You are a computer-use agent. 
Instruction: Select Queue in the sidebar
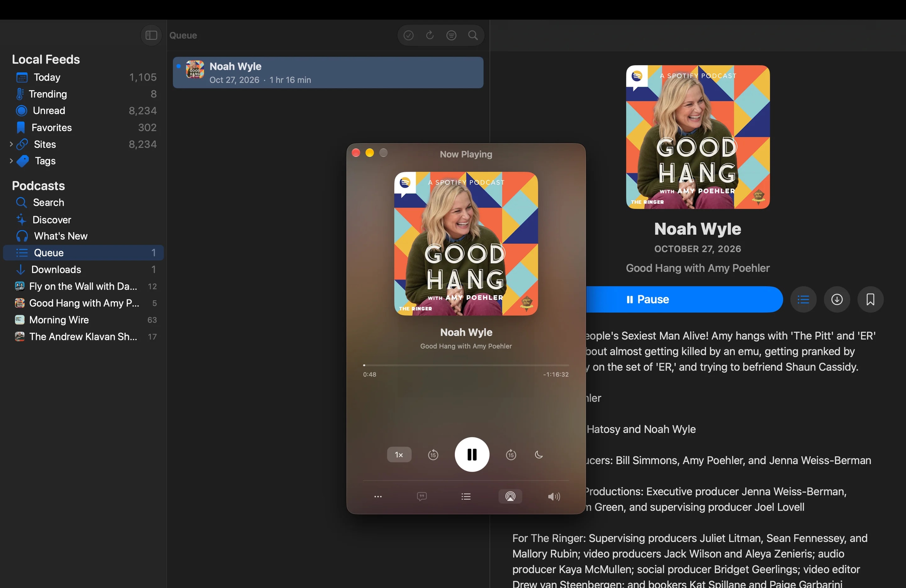(83, 253)
